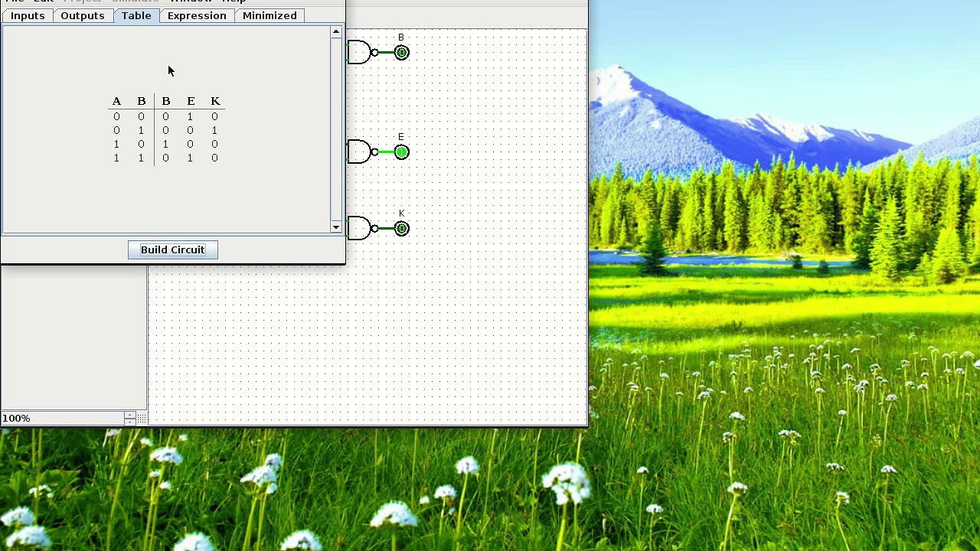Click the Build Circuit button
The image size is (980, 551).
point(173,249)
